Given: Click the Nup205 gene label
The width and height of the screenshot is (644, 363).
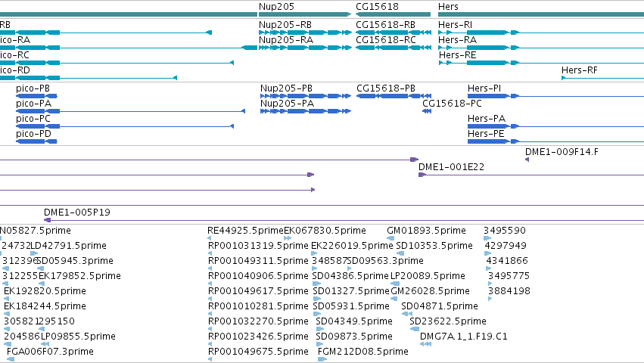Looking at the screenshot, I should [276, 7].
